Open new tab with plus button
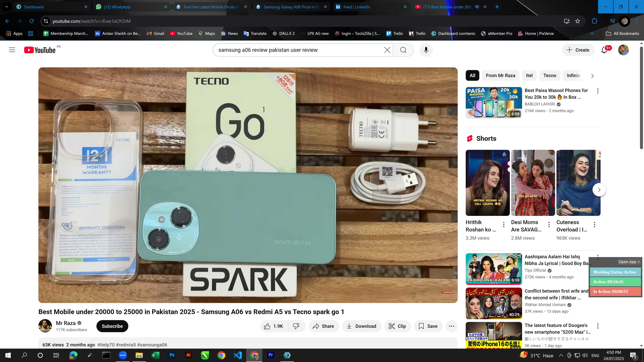This screenshot has height=362, width=644. [x=497, y=7]
